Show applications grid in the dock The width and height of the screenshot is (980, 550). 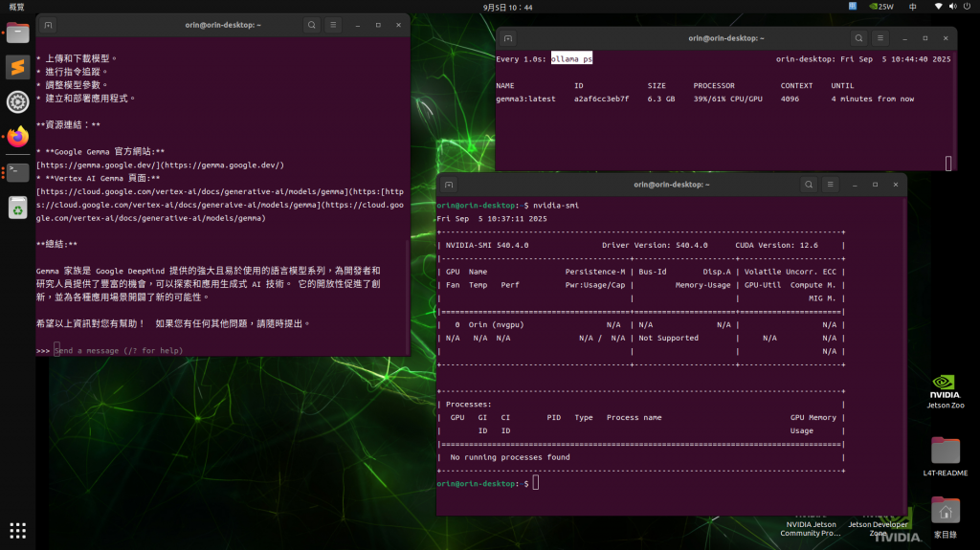(x=17, y=531)
